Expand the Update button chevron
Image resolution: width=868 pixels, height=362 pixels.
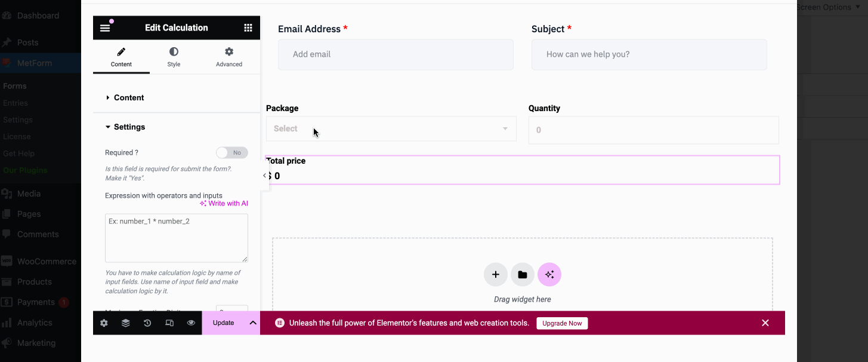tap(252, 323)
